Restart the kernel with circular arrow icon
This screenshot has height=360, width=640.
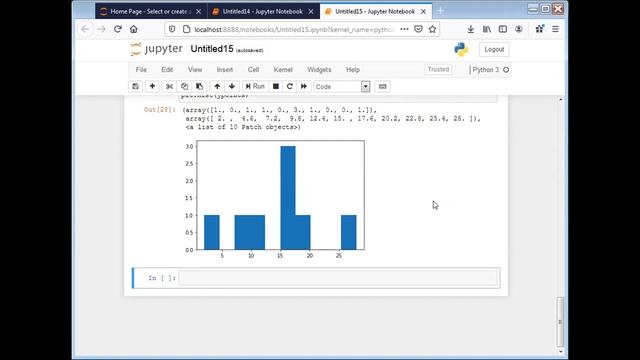[x=290, y=87]
